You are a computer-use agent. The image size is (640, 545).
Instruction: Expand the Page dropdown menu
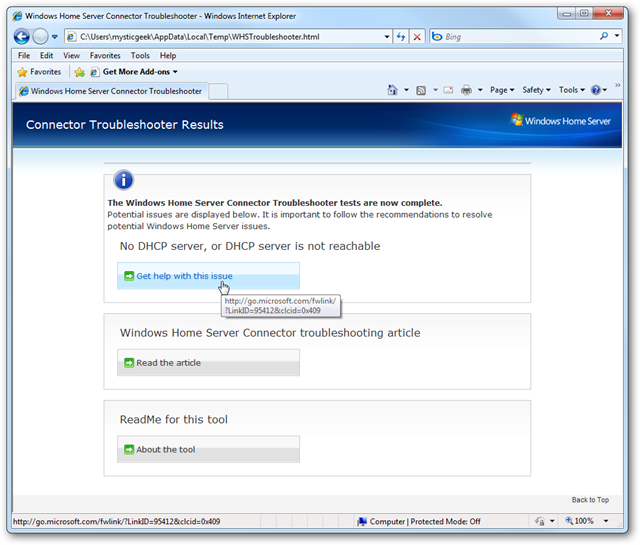tap(502, 90)
